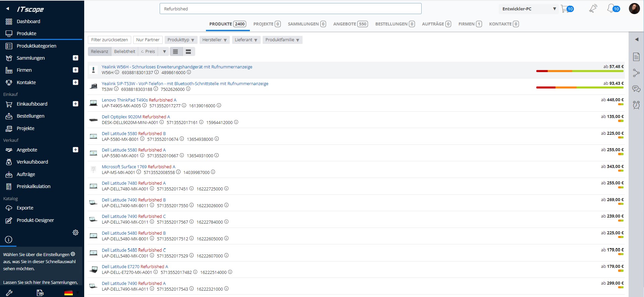Viewport: 644px width, 297px height.
Task: Open the document icon in right panel
Action: point(636,57)
